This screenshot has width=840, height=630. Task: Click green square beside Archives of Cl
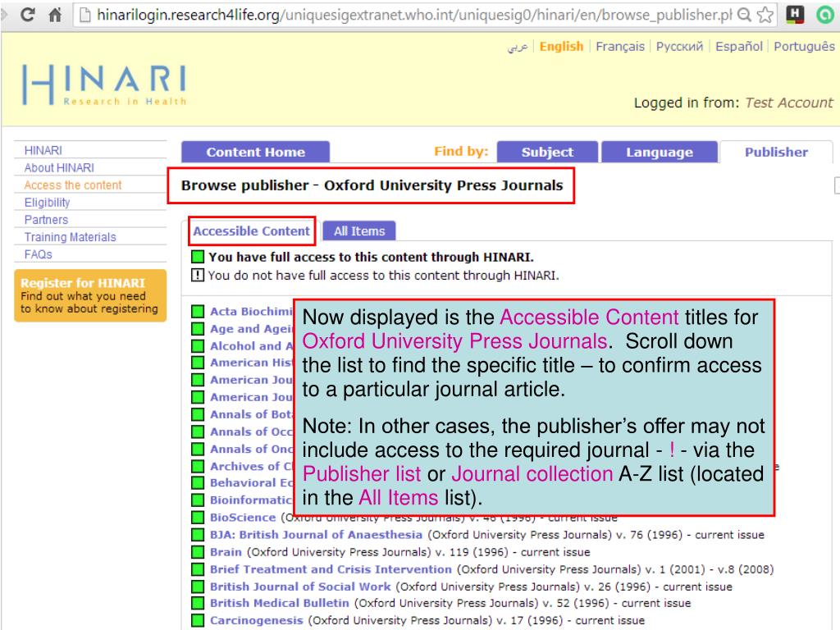pos(198,466)
